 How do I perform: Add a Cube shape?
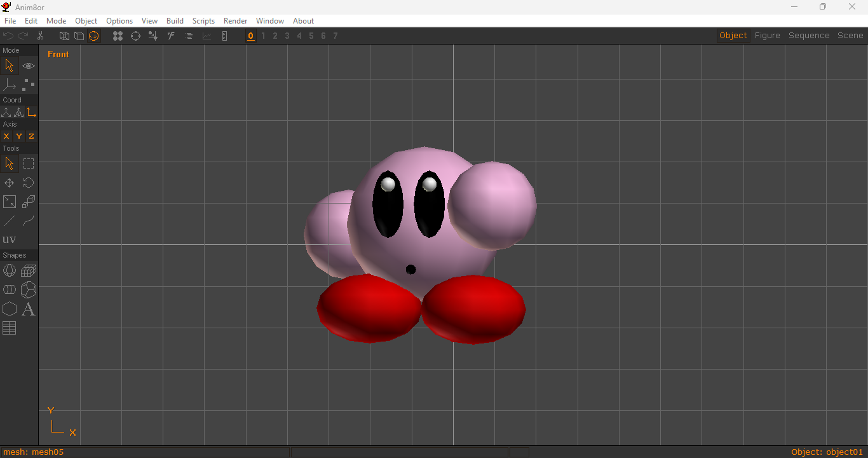coord(29,271)
